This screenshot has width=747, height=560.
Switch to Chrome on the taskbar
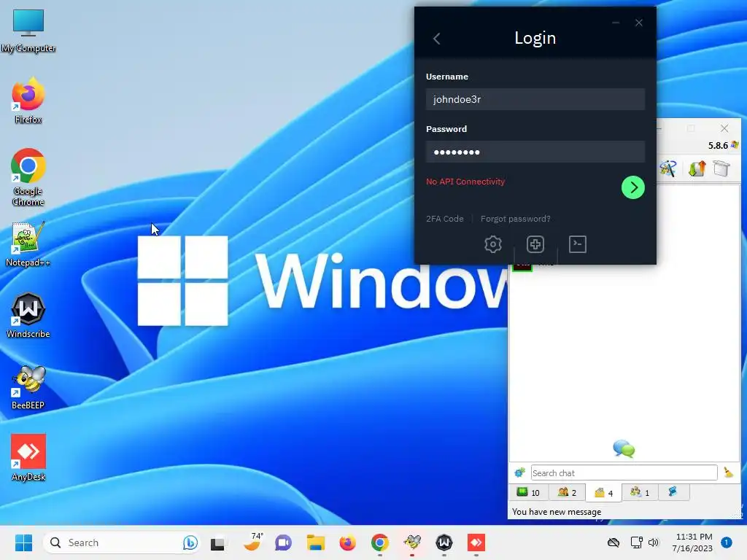(x=379, y=542)
